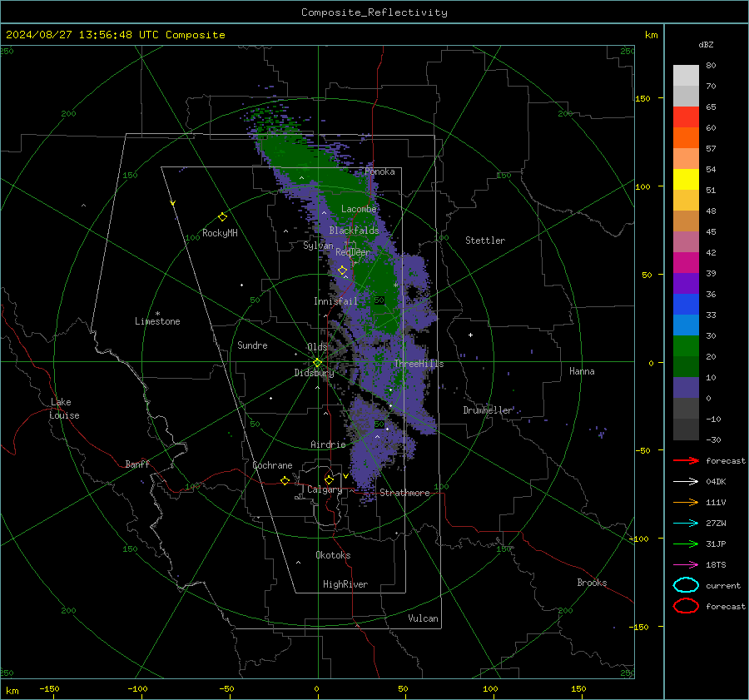This screenshot has height=700, width=749.
Task: Click the -50 tick on right axis
Action: pyautogui.click(x=642, y=450)
